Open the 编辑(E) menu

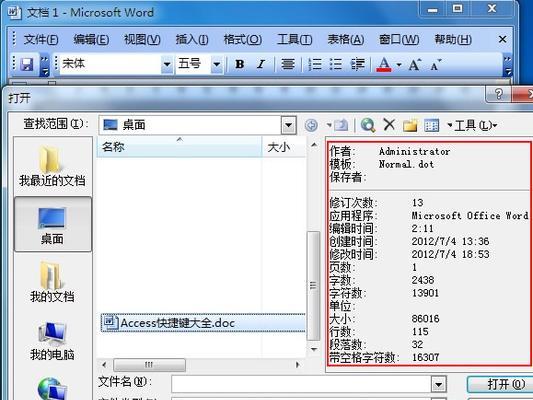point(91,39)
